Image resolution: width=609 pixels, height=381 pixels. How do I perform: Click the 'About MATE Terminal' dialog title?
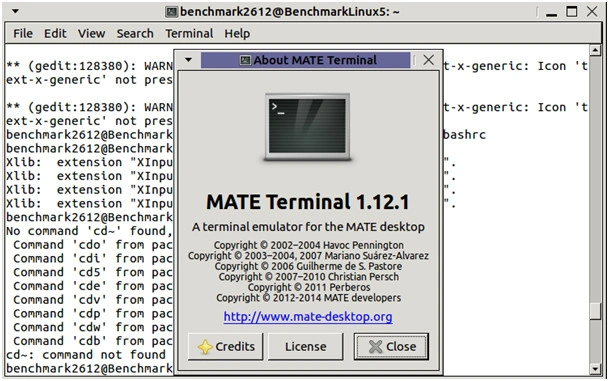click(x=315, y=60)
